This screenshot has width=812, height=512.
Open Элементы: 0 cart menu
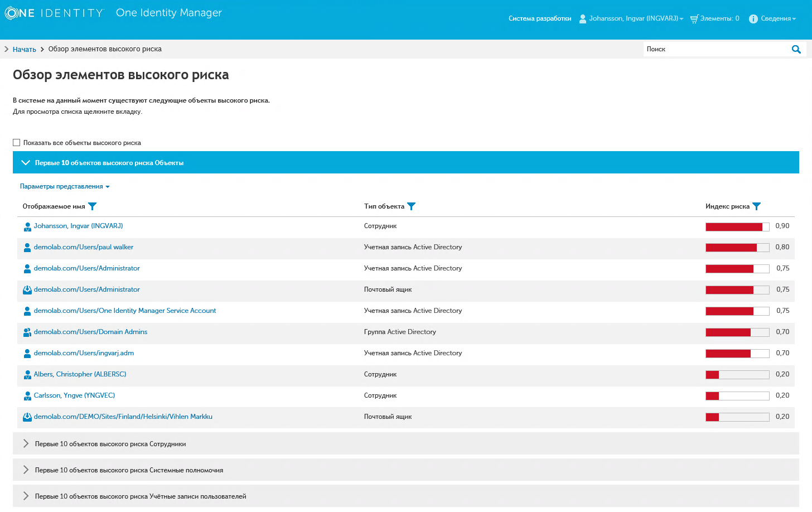click(x=719, y=18)
